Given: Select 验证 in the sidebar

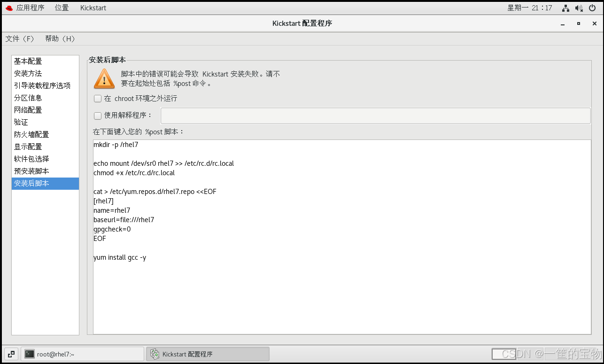Looking at the screenshot, I should tap(45, 122).
